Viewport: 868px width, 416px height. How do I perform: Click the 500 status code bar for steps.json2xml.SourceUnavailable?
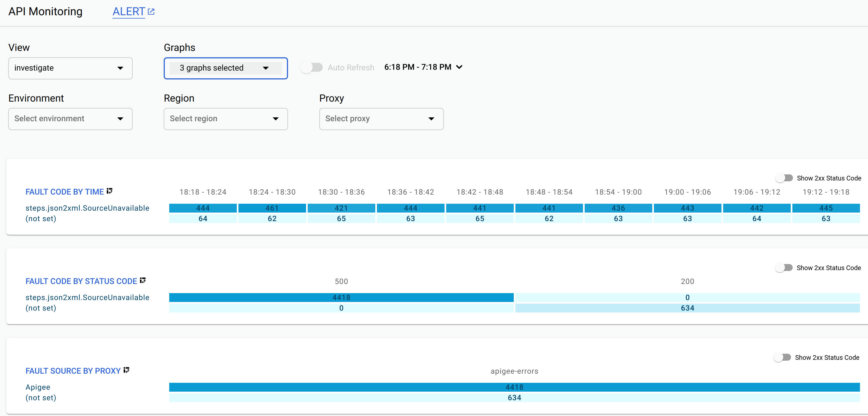[340, 298]
